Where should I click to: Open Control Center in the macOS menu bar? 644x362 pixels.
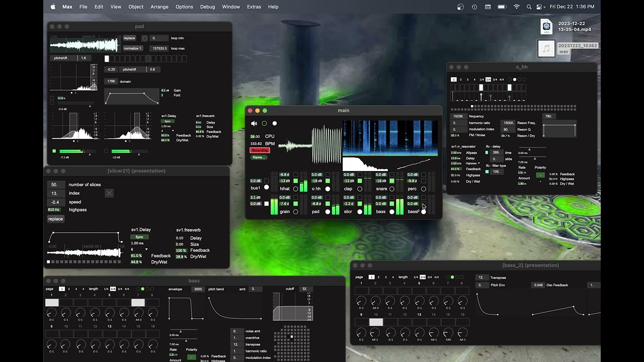tap(539, 7)
